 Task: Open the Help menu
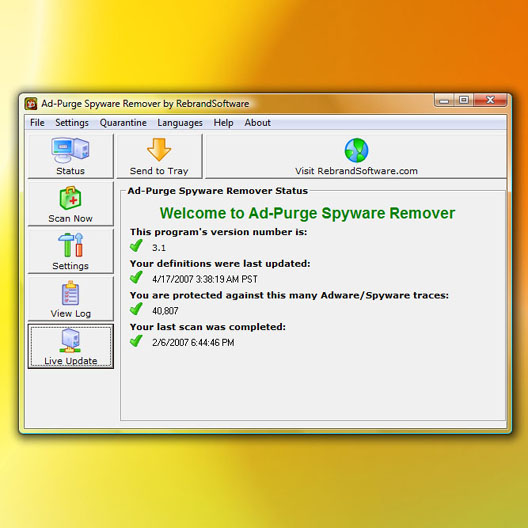point(223,123)
